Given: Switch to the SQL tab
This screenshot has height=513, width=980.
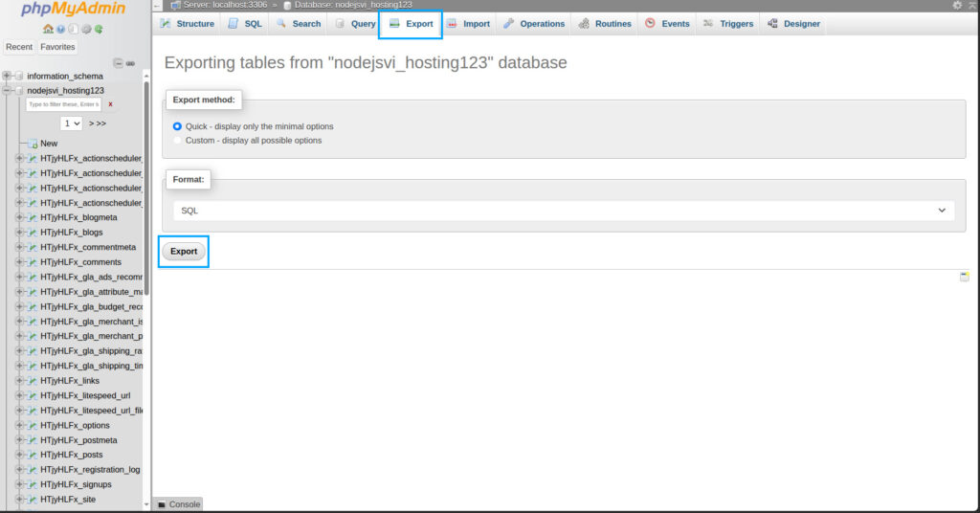Looking at the screenshot, I should pyautogui.click(x=246, y=24).
